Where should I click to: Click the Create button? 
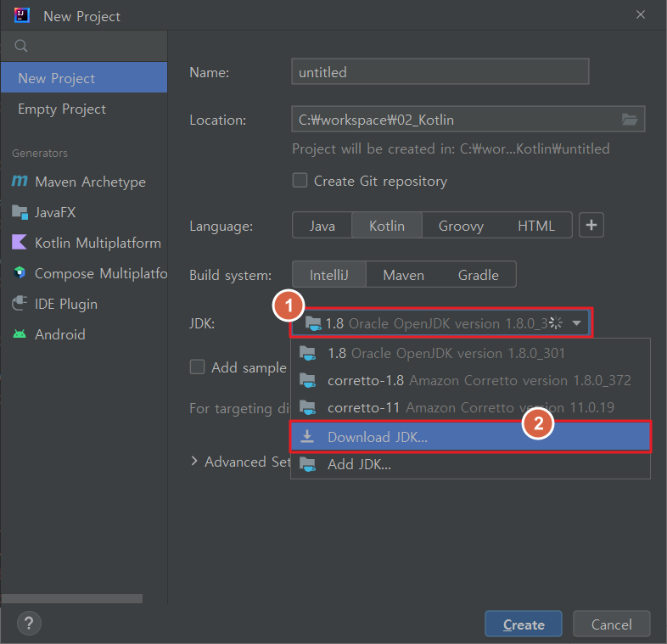[x=524, y=624]
